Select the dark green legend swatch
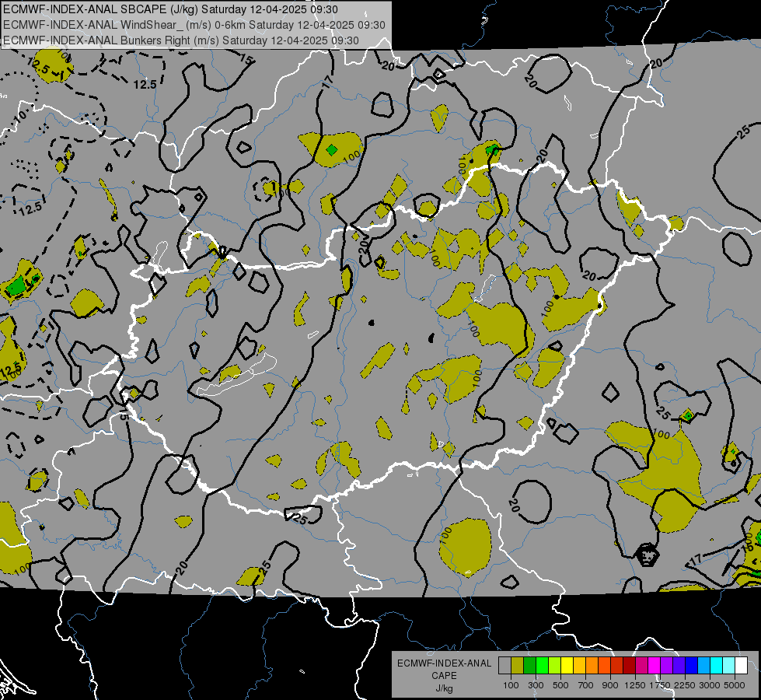 [x=529, y=666]
